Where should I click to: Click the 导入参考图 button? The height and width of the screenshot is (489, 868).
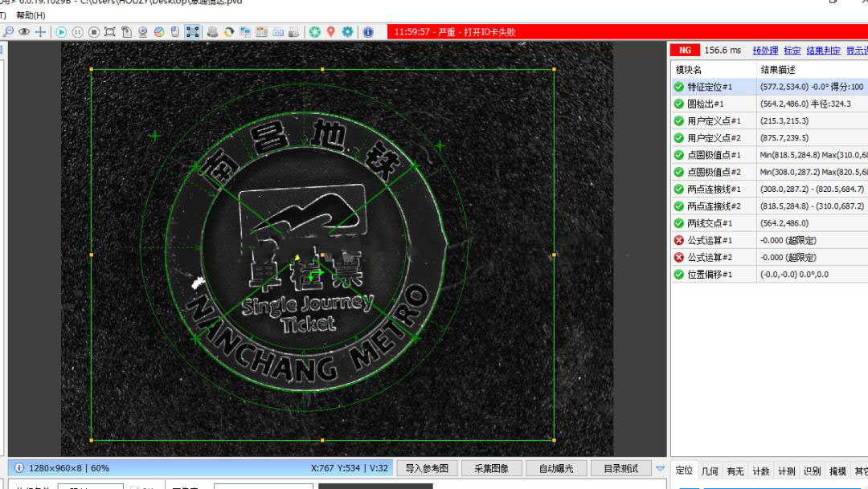click(x=427, y=469)
